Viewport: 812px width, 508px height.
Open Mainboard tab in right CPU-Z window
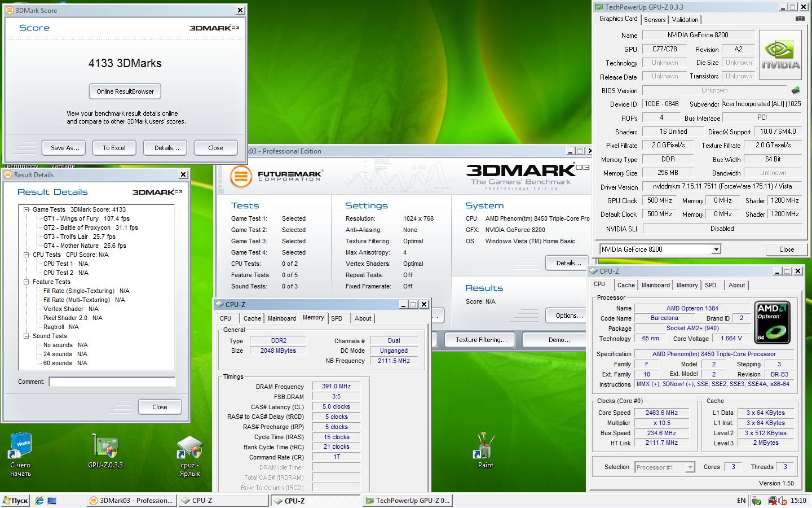656,286
